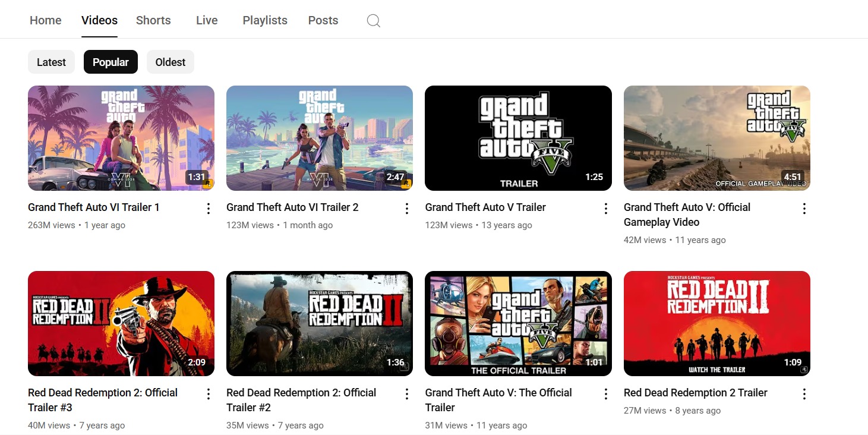
Task: Open title Grand Theft Auto V: The Official Trailer
Action: point(498,400)
